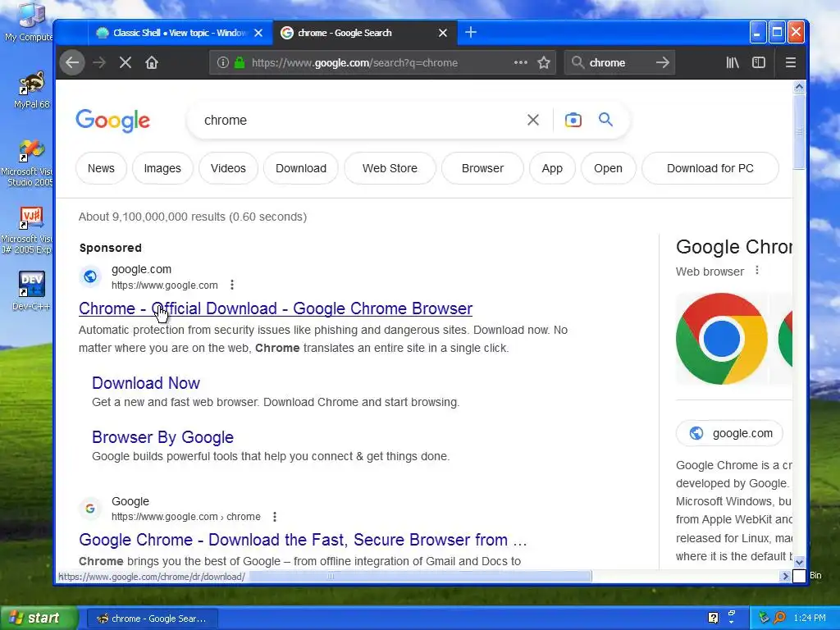Toggle the sidebar view icon
Screen dimensions: 840x630
[x=759, y=62]
